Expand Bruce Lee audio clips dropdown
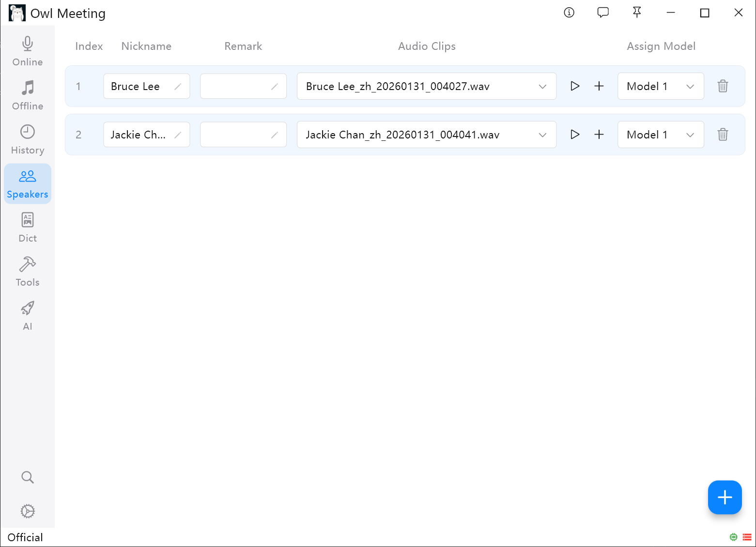This screenshot has width=756, height=547. pyautogui.click(x=427, y=86)
